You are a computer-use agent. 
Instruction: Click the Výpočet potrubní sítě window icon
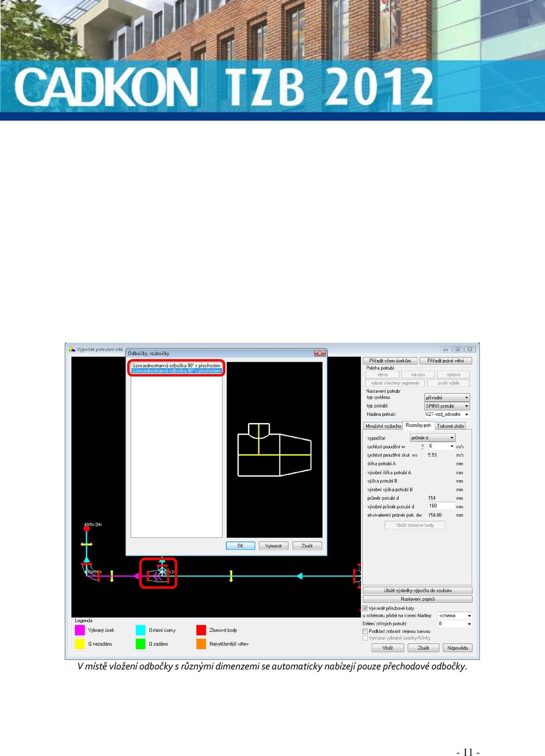pyautogui.click(x=72, y=349)
